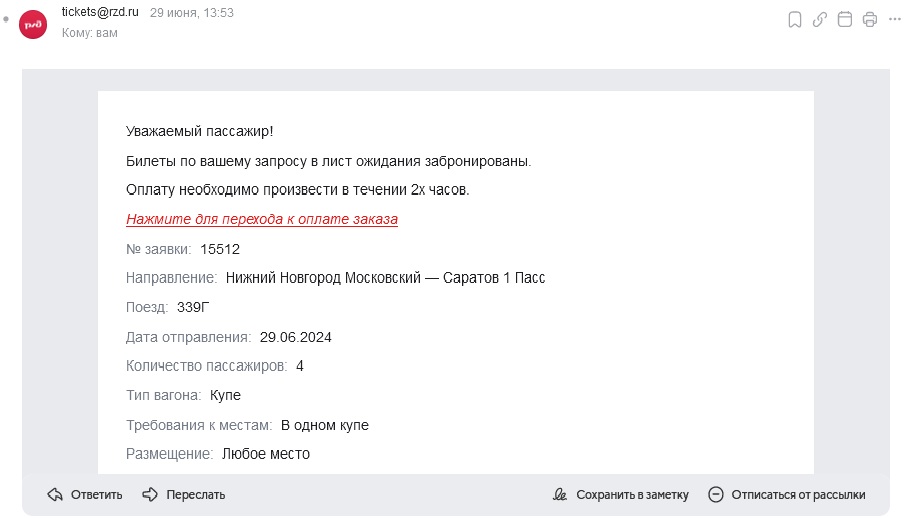
Task: Click sender address tickets@rzd.ru
Action: click(x=101, y=12)
